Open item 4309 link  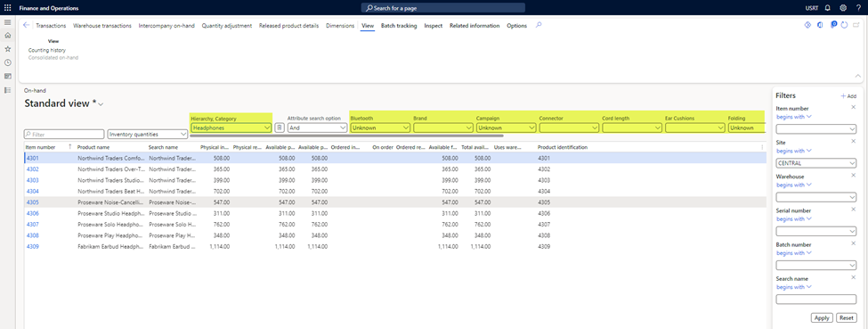(33, 246)
